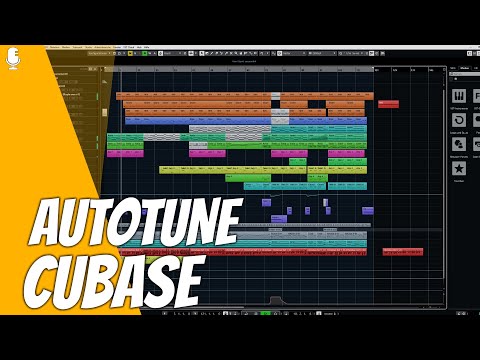Open the 1/16 quantize preset dropdown
The height and width of the screenshot is (360, 480).
(x=353, y=53)
